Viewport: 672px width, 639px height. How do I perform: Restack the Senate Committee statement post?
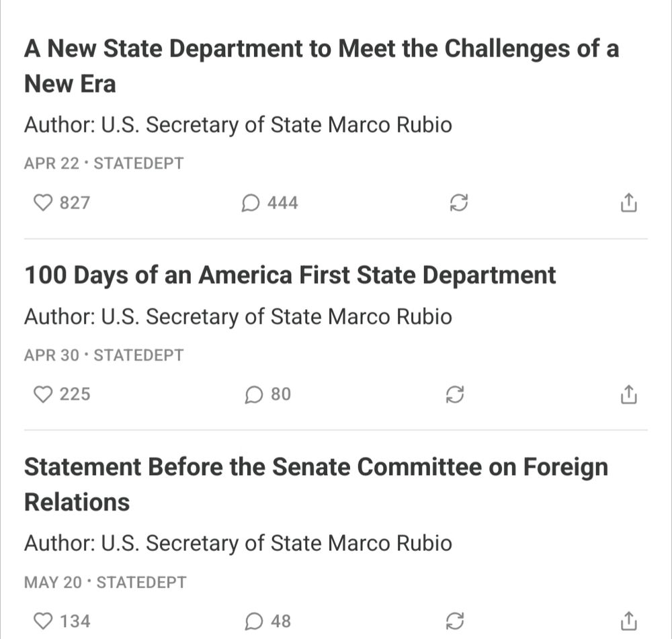(455, 622)
